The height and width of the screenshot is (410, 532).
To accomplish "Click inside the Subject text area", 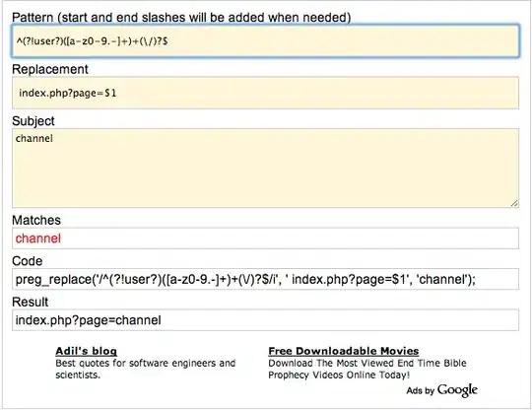I will coord(265,168).
